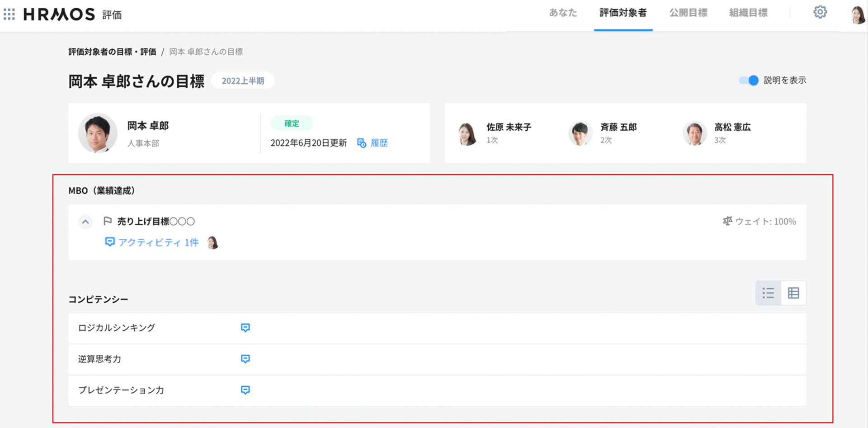The height and width of the screenshot is (428, 868).
Task: Click 岡本 卓郎's profile photo
Action: click(98, 133)
